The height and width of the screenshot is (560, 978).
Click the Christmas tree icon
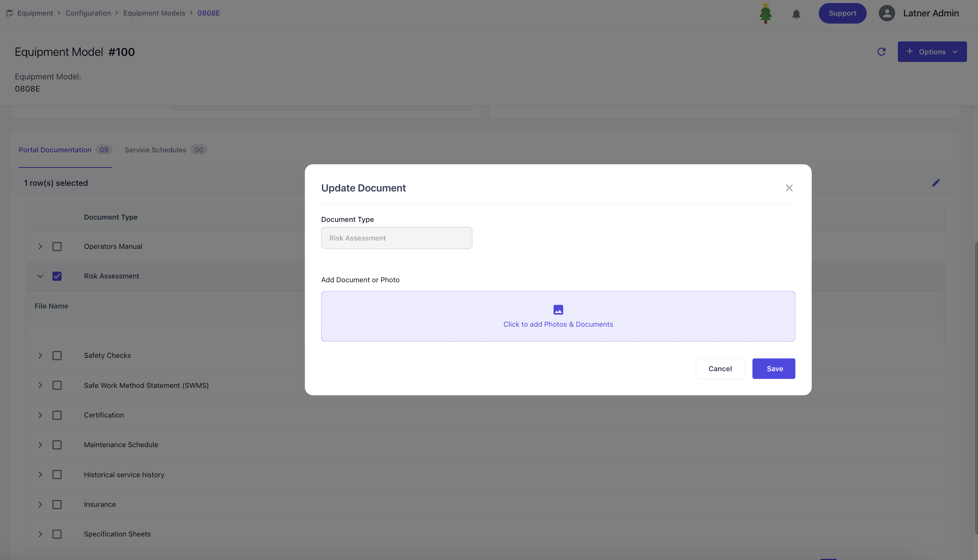765,13
